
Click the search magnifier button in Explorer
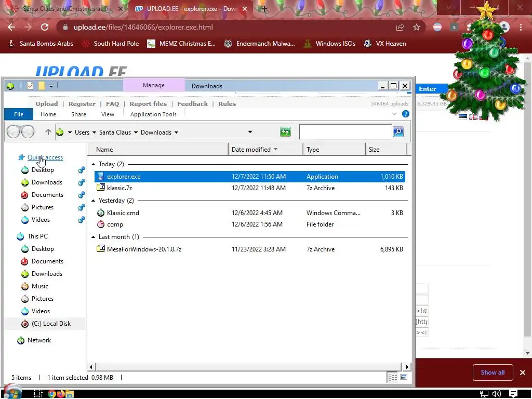pos(398,131)
